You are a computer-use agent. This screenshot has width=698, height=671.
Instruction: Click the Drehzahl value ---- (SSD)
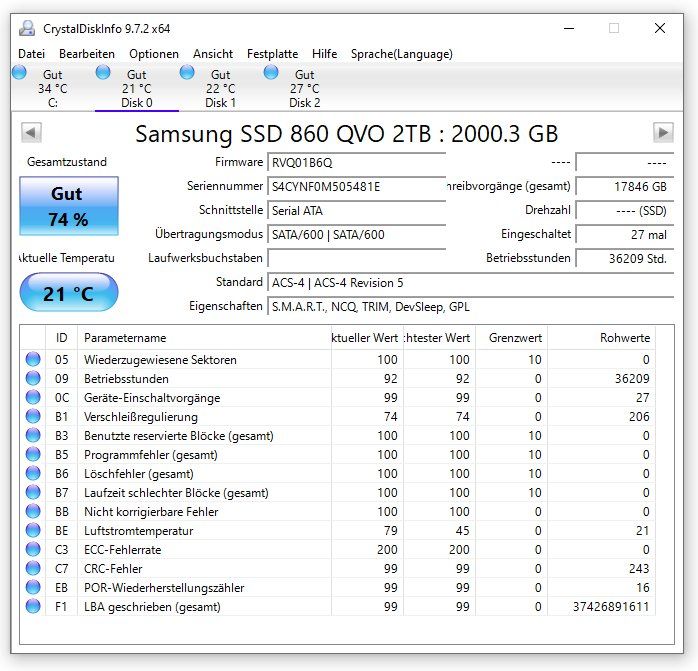(625, 211)
